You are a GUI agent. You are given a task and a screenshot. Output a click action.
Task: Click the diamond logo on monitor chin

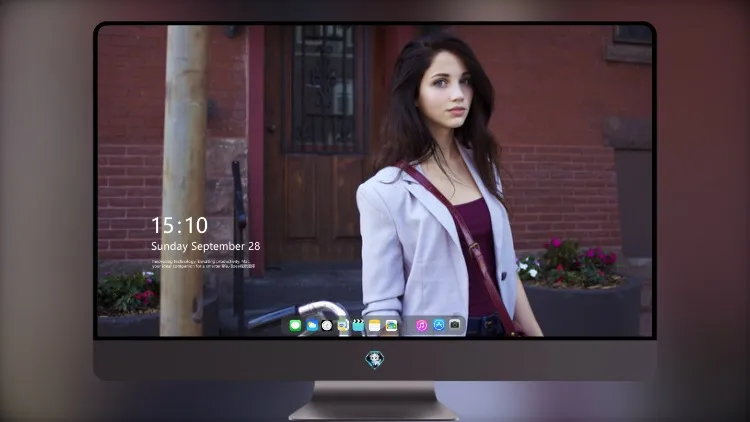[x=375, y=359]
